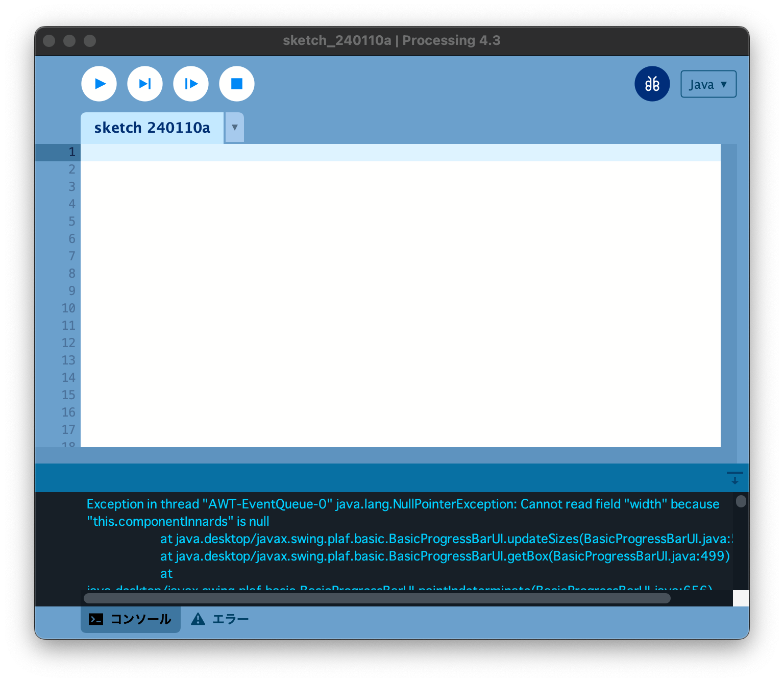The width and height of the screenshot is (784, 682).
Task: Click line number 10 in the gutter
Action: (x=68, y=308)
